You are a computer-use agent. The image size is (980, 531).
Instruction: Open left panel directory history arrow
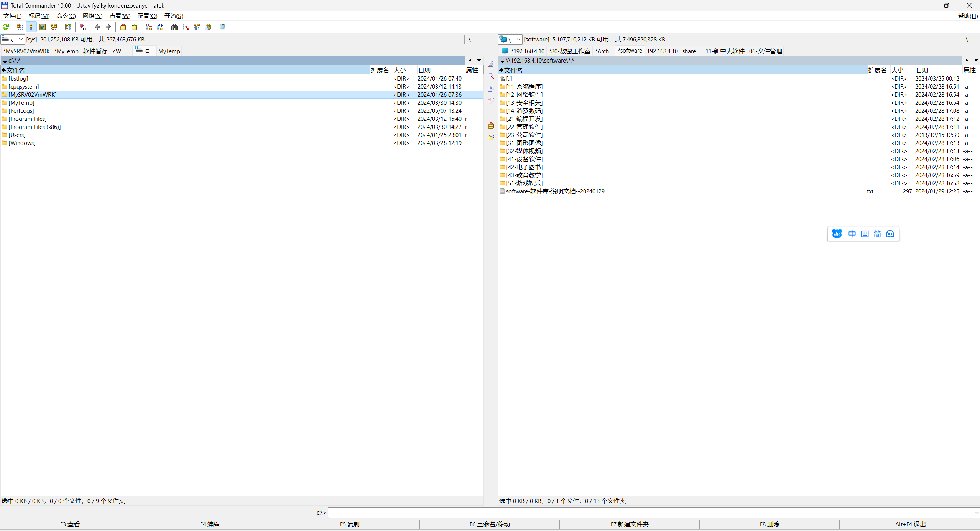(x=479, y=61)
